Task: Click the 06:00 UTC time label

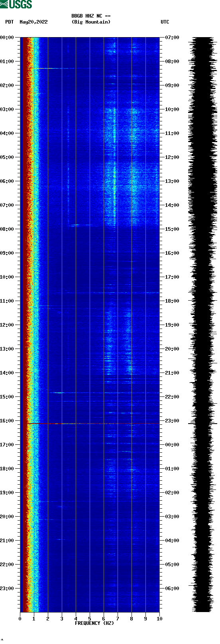Action: (x=172, y=589)
